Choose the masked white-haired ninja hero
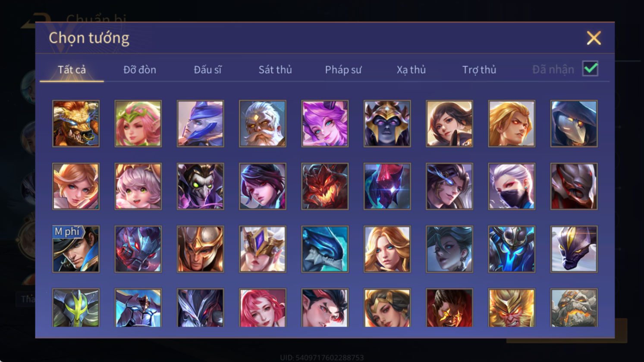 512,186
